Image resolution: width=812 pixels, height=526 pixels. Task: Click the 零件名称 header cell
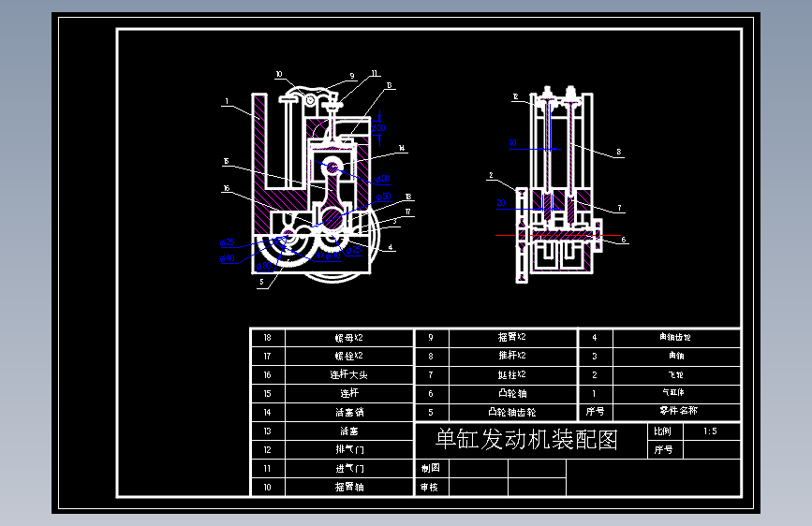678,411
